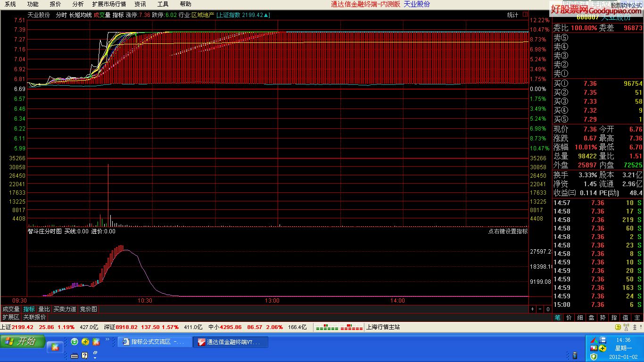Click the help question icon in language bar
This screenshot has height=362, width=644.
click(x=85, y=355)
